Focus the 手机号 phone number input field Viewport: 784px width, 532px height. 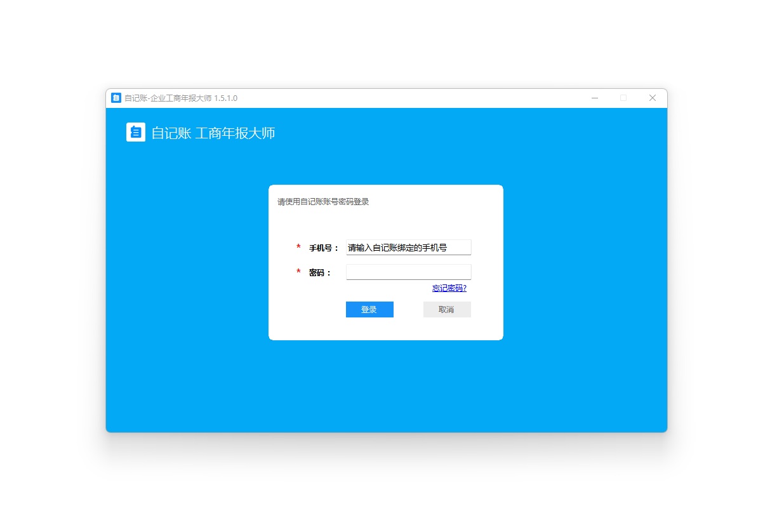click(408, 248)
